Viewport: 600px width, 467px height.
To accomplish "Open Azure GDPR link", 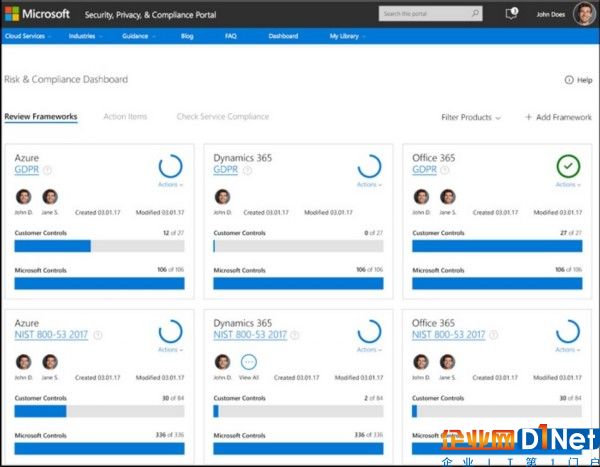I will (x=27, y=170).
